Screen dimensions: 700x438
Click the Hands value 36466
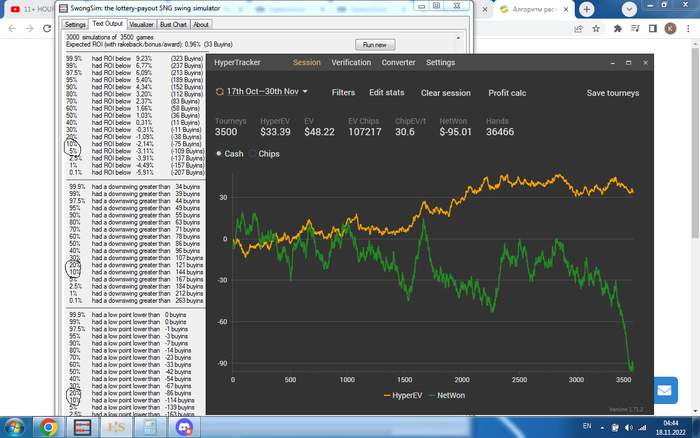pos(500,132)
